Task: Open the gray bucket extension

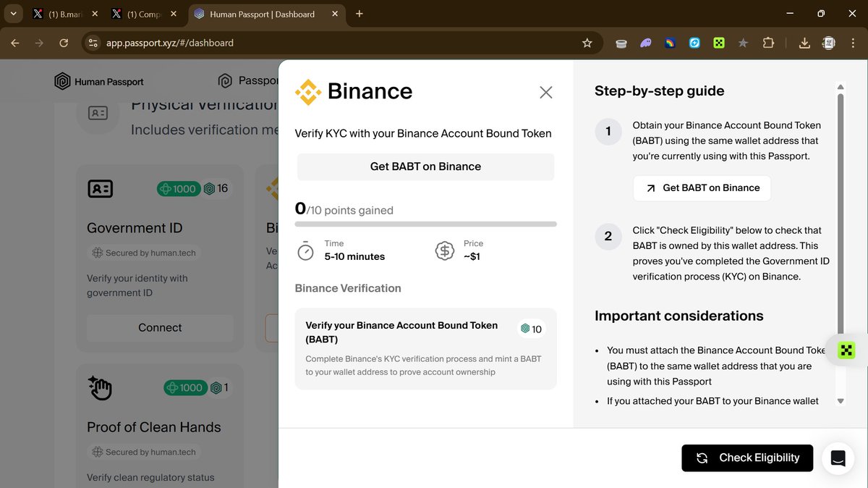Action: [x=621, y=43]
